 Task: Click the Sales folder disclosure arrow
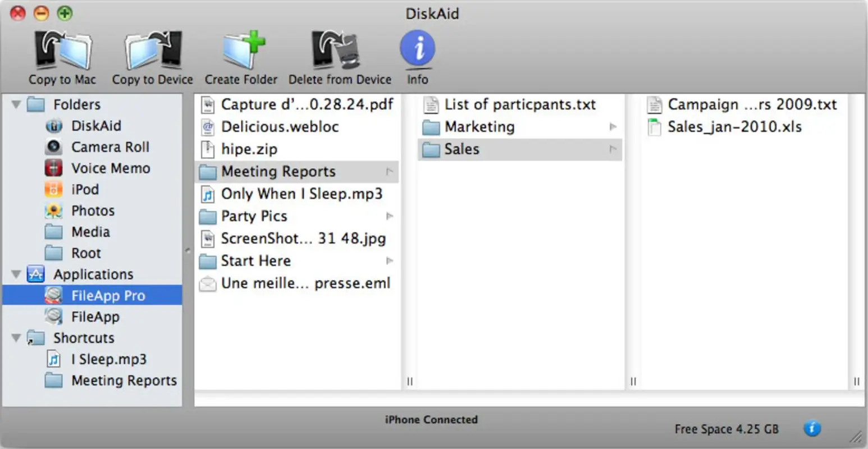tap(613, 149)
